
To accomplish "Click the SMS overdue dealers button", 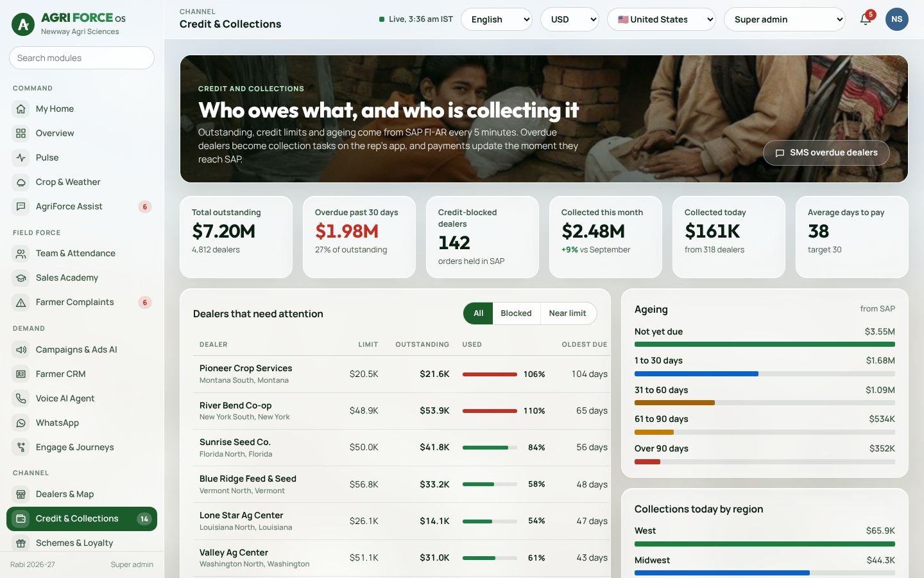I will click(x=826, y=153).
